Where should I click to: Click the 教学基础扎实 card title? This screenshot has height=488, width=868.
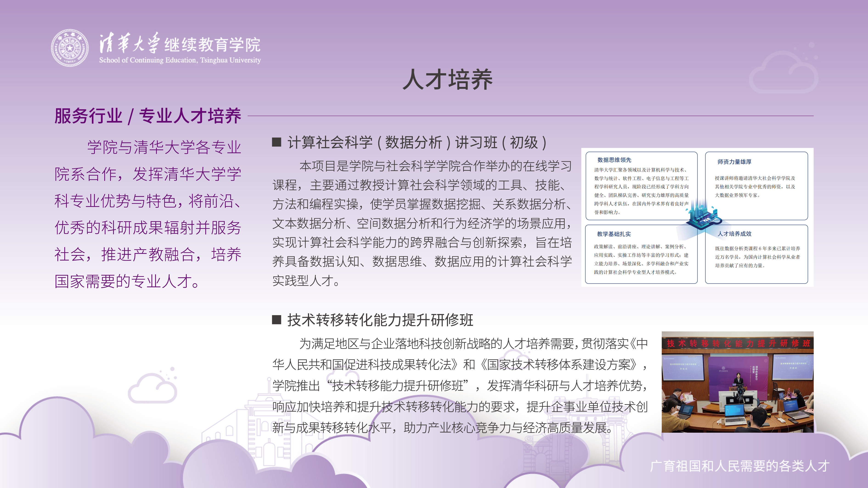click(614, 234)
